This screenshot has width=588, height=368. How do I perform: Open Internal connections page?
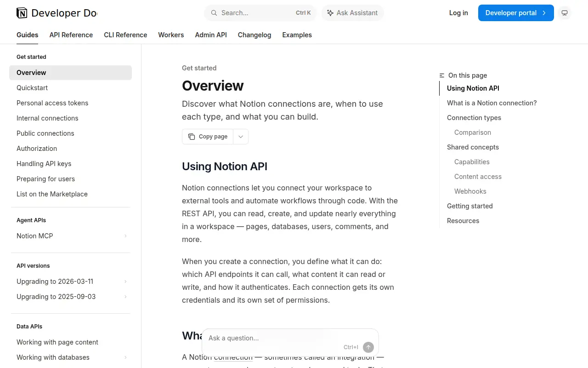coord(70,118)
